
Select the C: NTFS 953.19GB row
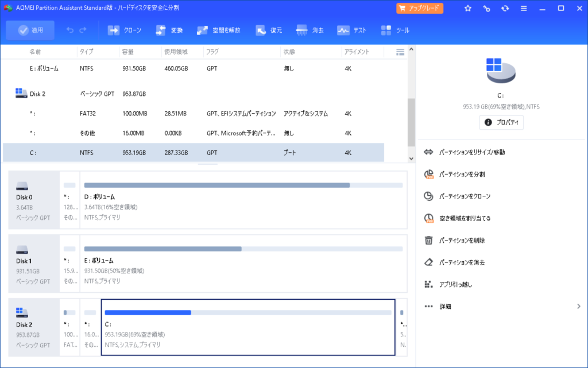coord(194,153)
